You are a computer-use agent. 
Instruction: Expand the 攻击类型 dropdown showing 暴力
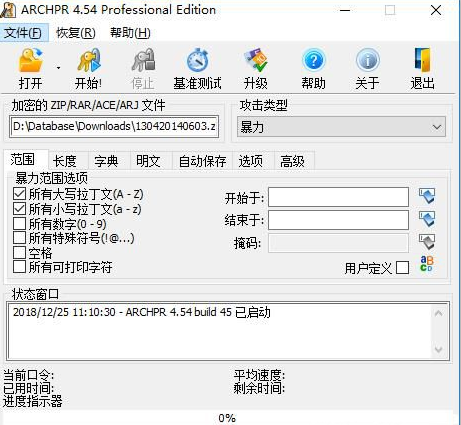(x=341, y=127)
